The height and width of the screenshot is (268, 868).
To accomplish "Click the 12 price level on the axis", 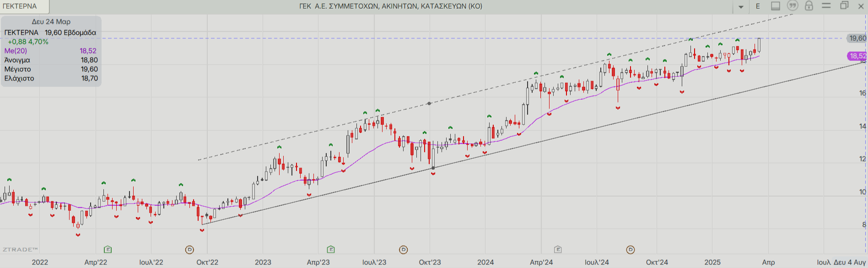I will tap(863, 159).
